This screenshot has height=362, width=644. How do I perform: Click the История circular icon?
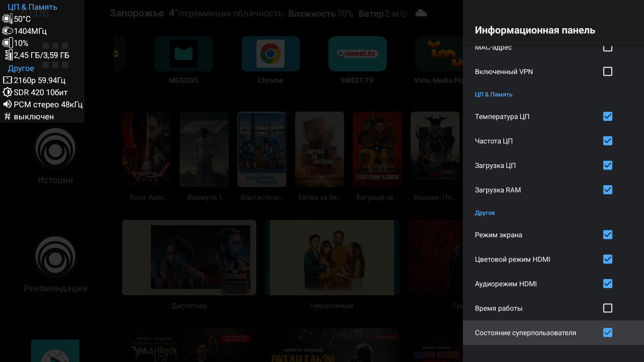(x=55, y=148)
